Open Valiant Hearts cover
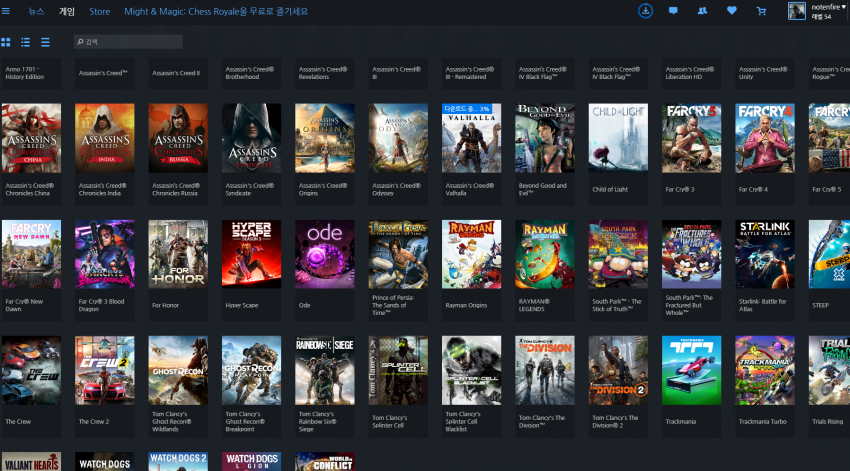This screenshot has height=471, width=850. click(x=31, y=461)
